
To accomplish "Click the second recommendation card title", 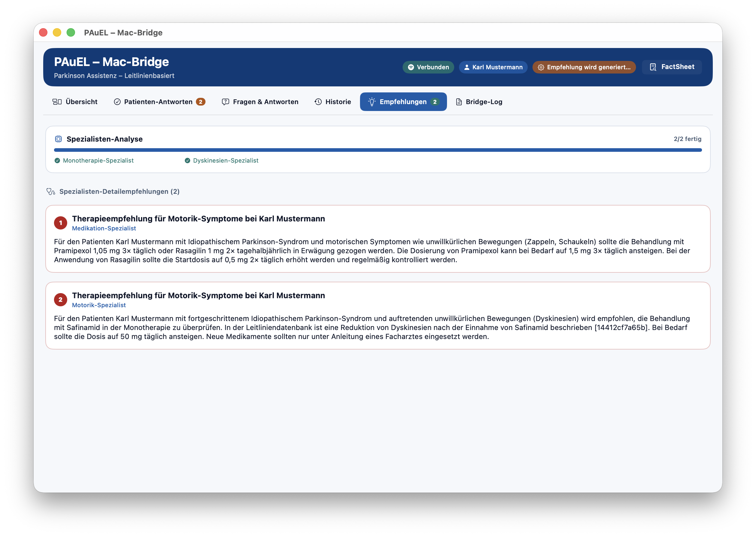I will click(x=198, y=295).
